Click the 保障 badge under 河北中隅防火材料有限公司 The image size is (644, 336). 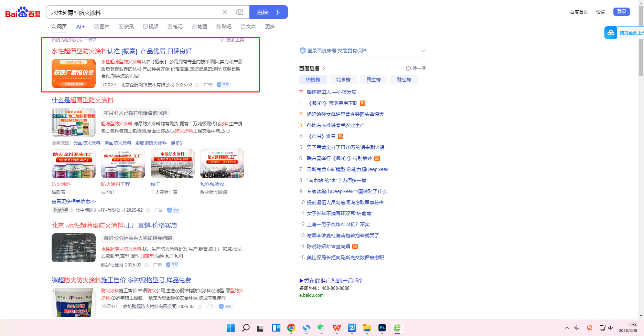[x=174, y=210]
